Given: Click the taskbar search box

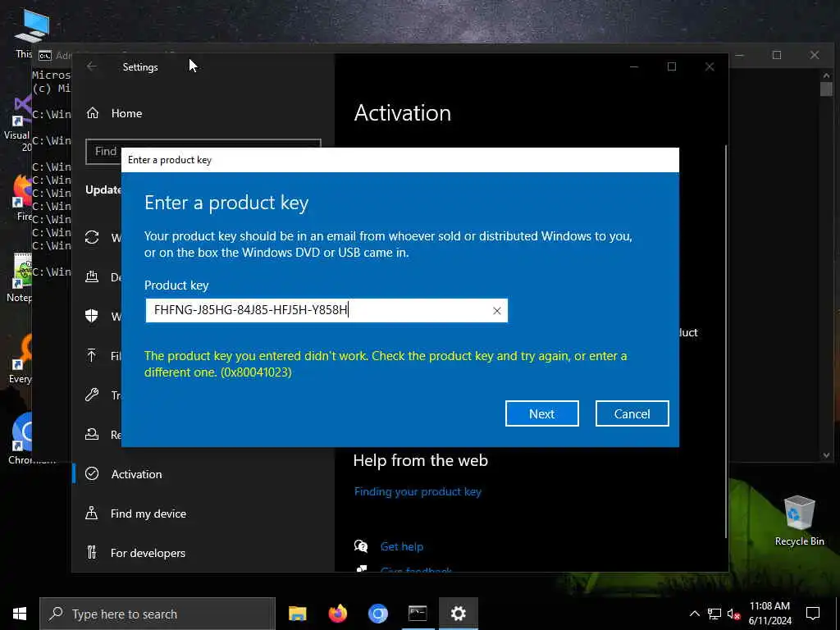Looking at the screenshot, I should pos(157,614).
